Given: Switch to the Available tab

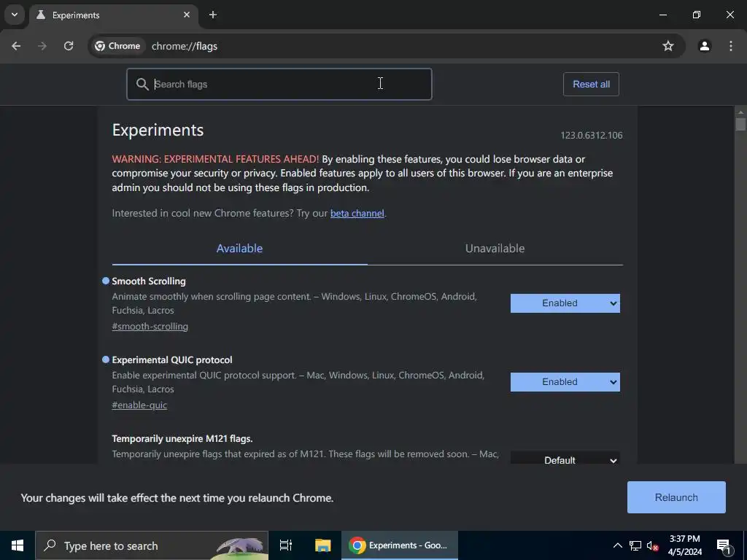Looking at the screenshot, I should tap(239, 249).
